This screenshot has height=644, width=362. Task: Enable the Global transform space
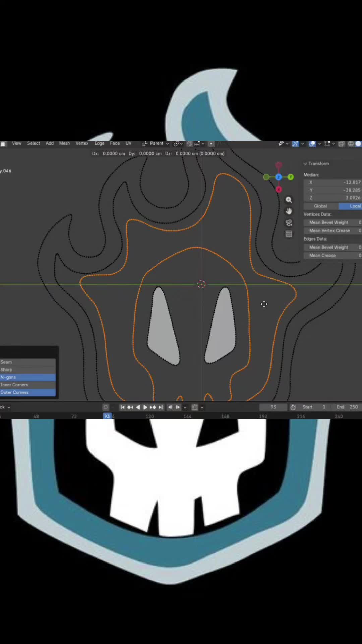point(320,206)
